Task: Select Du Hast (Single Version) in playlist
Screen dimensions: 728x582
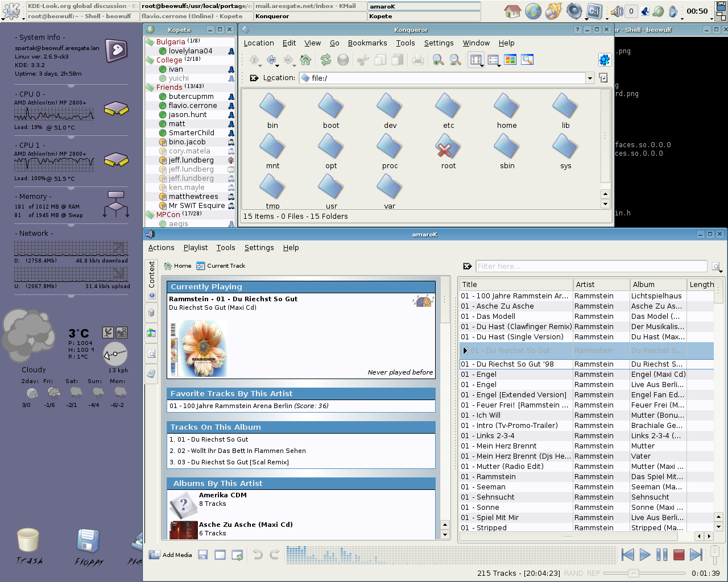Action: point(586,337)
